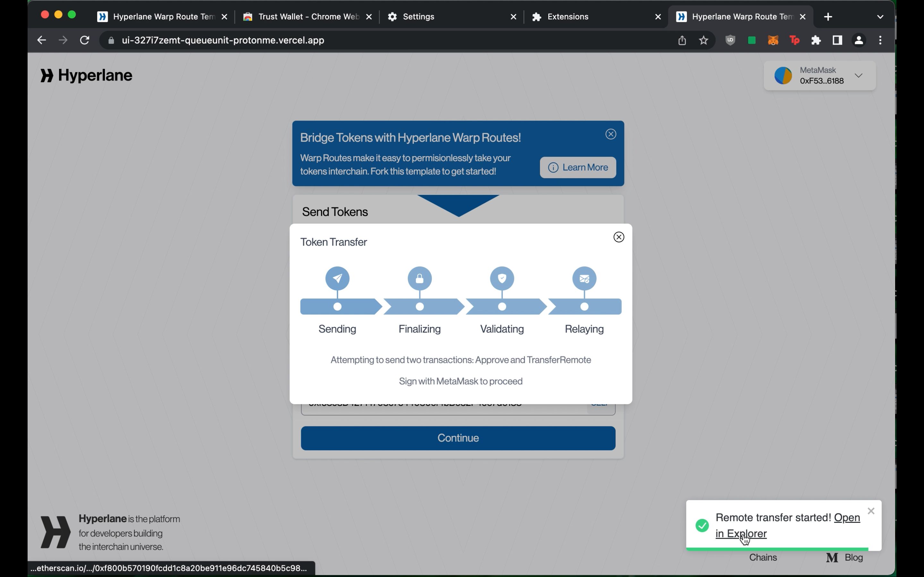Click the relay/message step icon
This screenshot has width=924, height=577.
(x=584, y=278)
